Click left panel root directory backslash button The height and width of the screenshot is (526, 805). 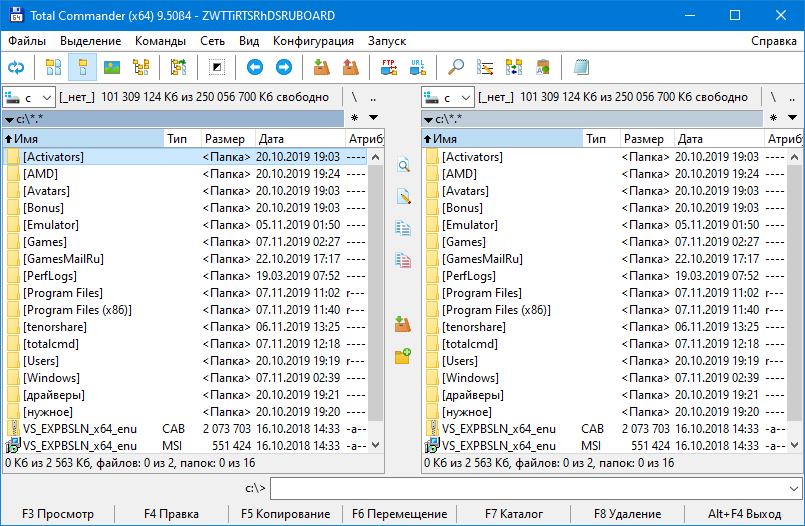pyautogui.click(x=354, y=98)
